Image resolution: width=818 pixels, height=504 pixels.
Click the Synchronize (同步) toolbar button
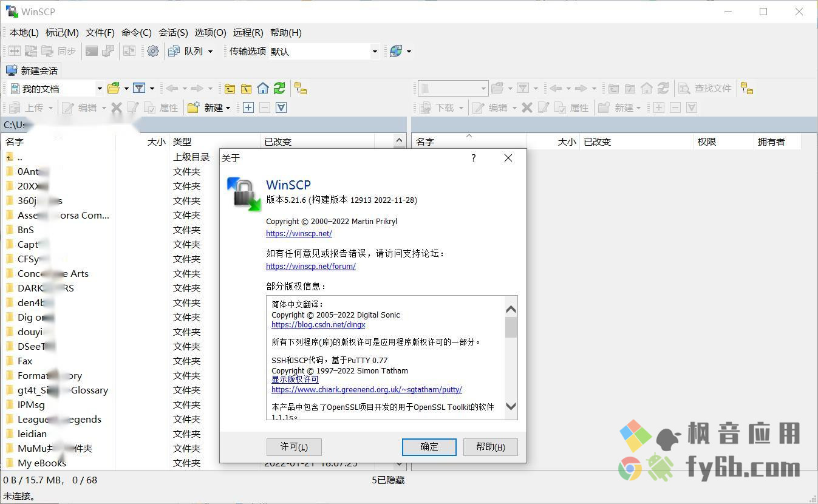click(59, 52)
